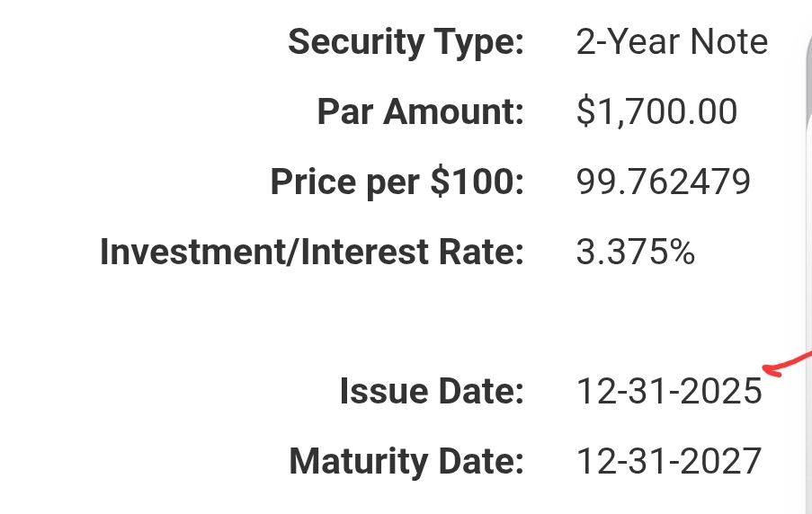Select the 12-31-2025 issue date value
This screenshot has width=812, height=514.
[x=669, y=392]
